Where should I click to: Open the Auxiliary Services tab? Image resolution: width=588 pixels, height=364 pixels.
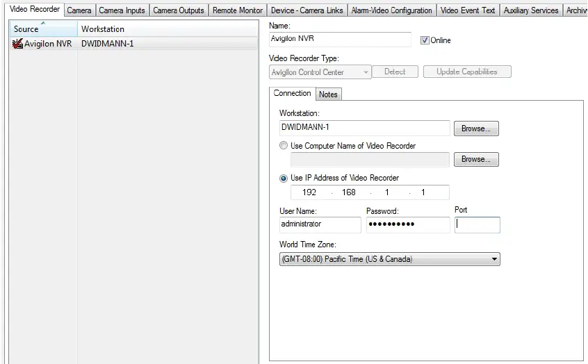click(x=530, y=10)
